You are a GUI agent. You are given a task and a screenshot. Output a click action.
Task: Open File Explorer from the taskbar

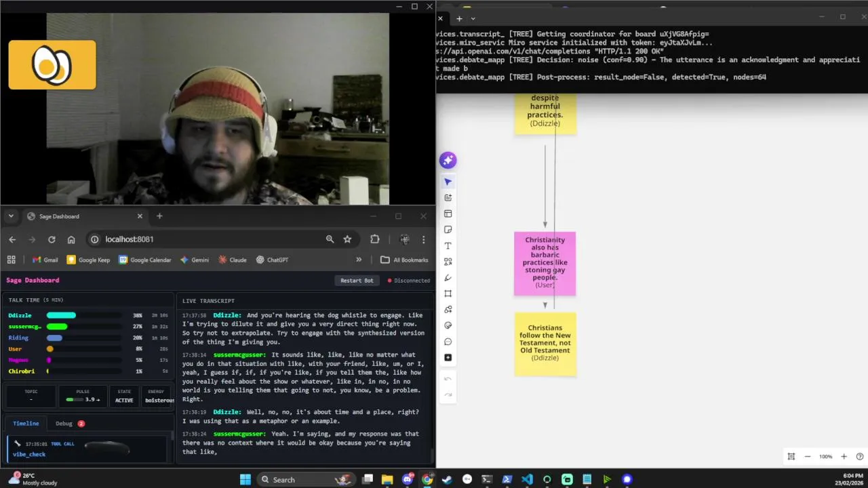387,479
